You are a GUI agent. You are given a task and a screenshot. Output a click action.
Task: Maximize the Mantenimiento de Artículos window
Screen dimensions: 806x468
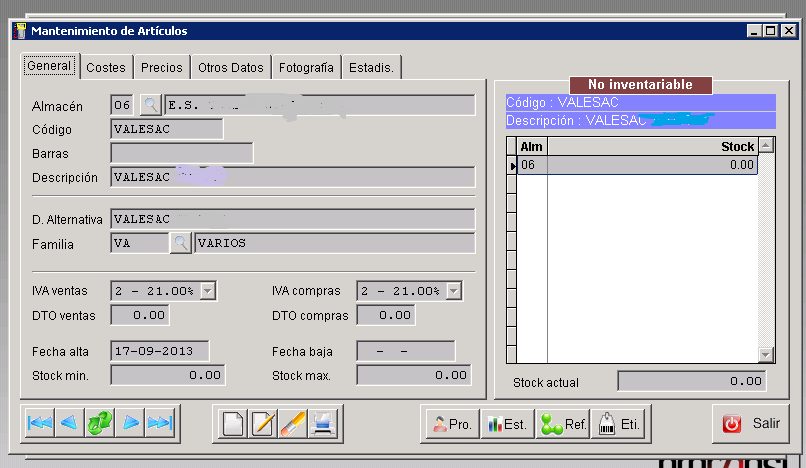coord(771,31)
